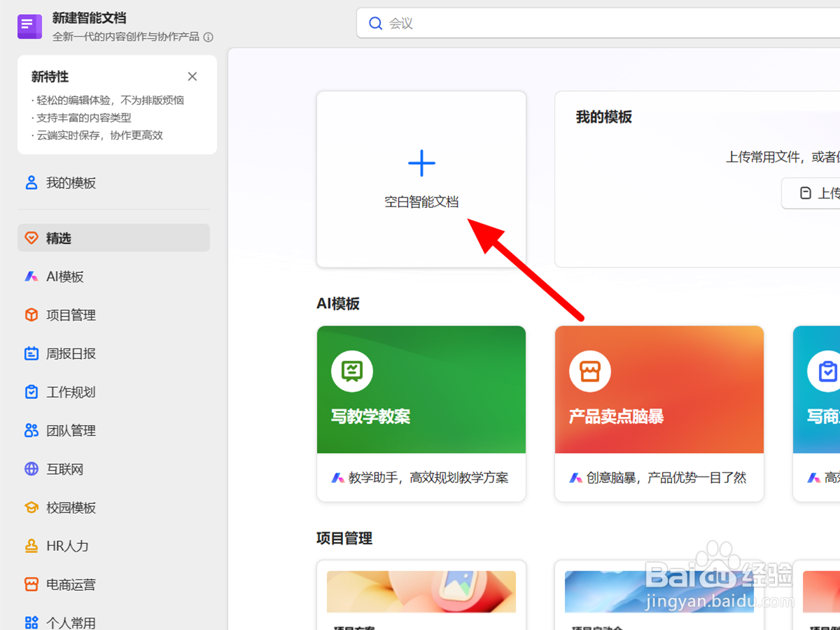Click the AI模板 section heading
Screen dimensions: 840x630
[x=338, y=303]
